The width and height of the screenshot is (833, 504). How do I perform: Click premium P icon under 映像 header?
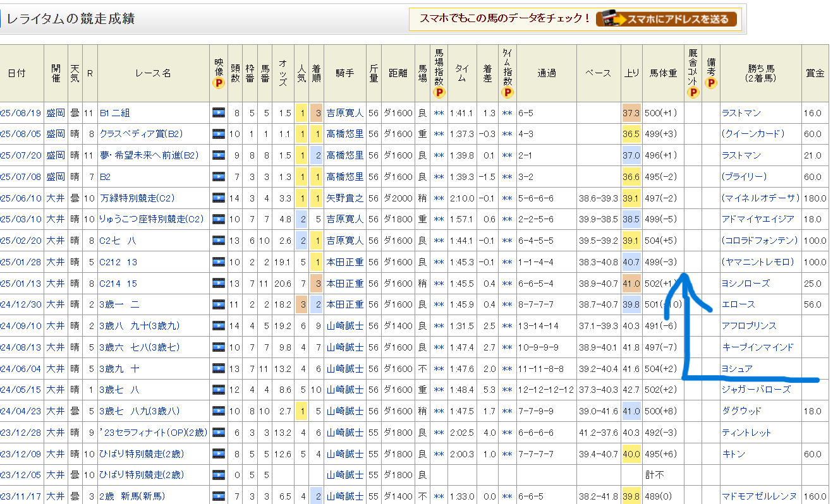pos(219,84)
